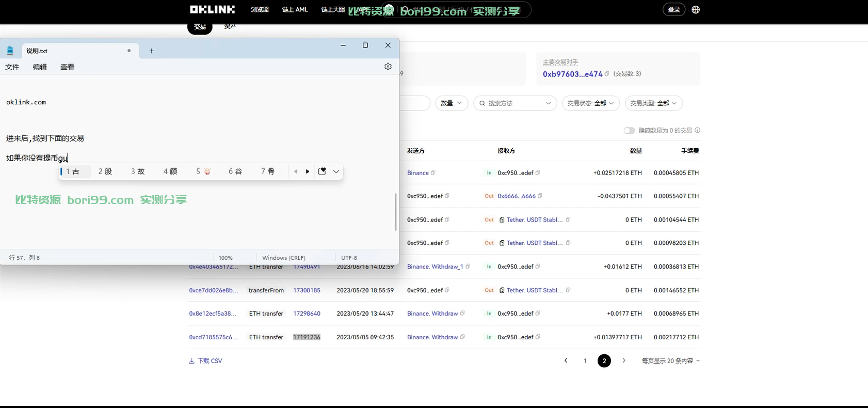This screenshot has height=408, width=868.
Task: Open transaction 0xce7dd026e8b...
Action: 214,290
